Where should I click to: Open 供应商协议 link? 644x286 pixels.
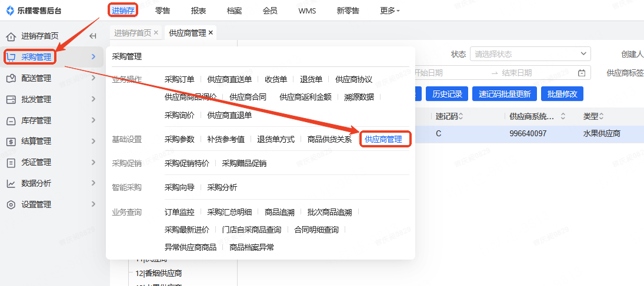(x=354, y=80)
